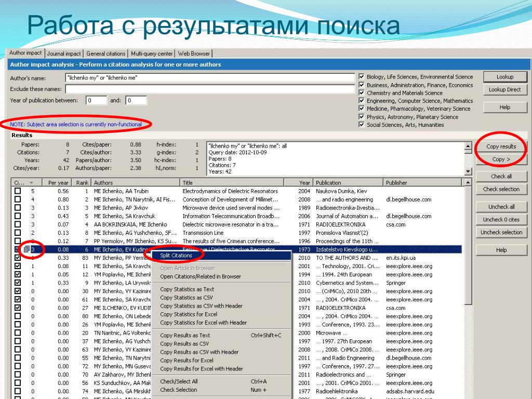Click 'Naukova Dumka, Kiev' publication cell
The height and width of the screenshot is (399, 532).
tap(341, 191)
